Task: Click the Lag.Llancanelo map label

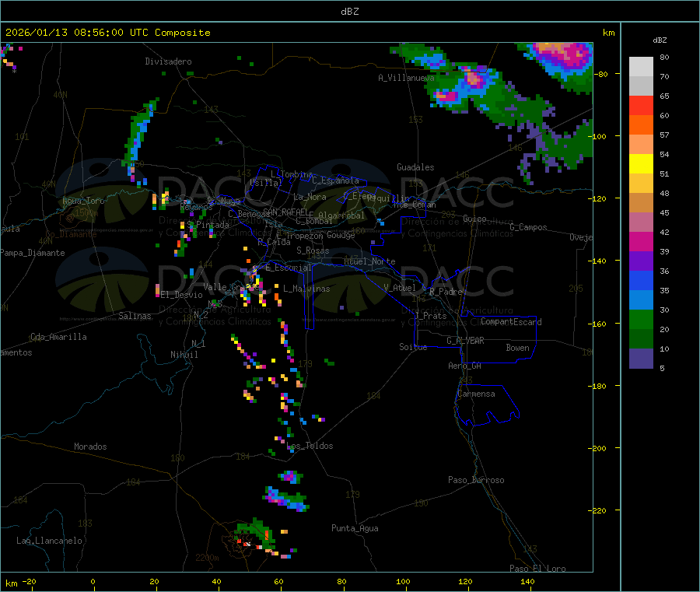Action: click(49, 541)
